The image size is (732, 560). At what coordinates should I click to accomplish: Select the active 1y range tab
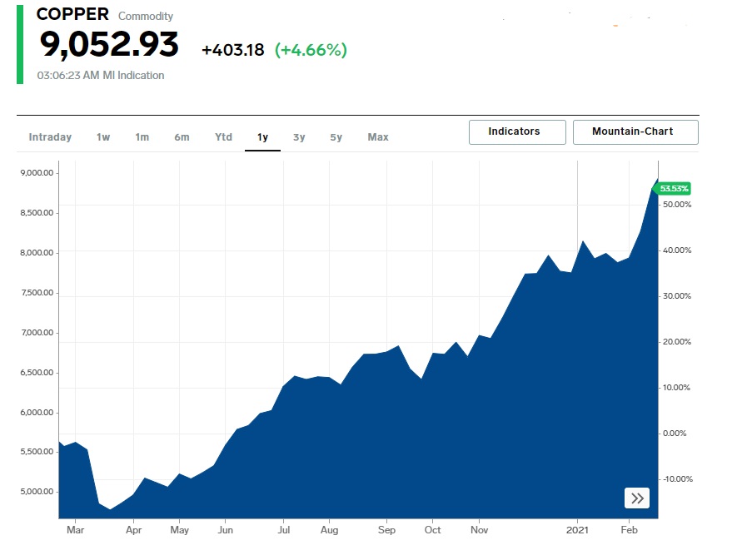[x=262, y=137]
